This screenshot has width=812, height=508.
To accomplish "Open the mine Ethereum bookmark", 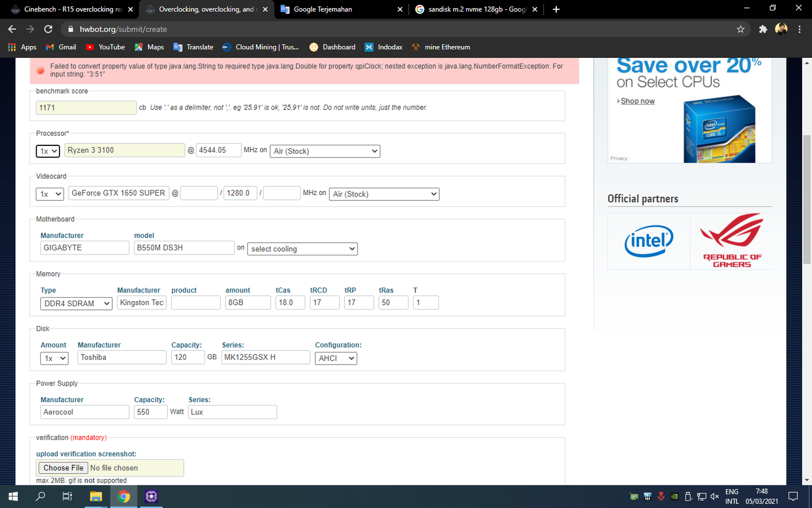I will click(x=441, y=47).
